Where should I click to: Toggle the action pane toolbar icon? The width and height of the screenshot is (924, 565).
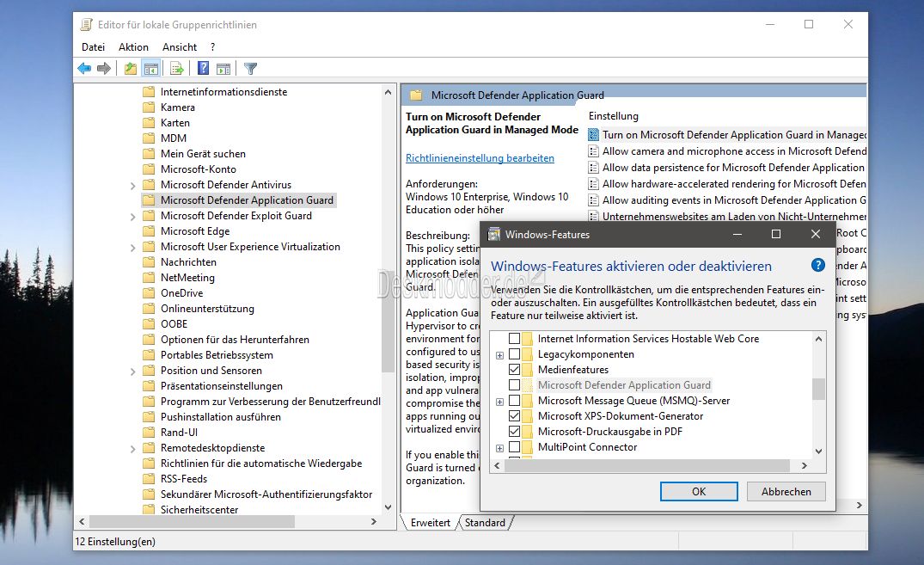click(x=223, y=69)
